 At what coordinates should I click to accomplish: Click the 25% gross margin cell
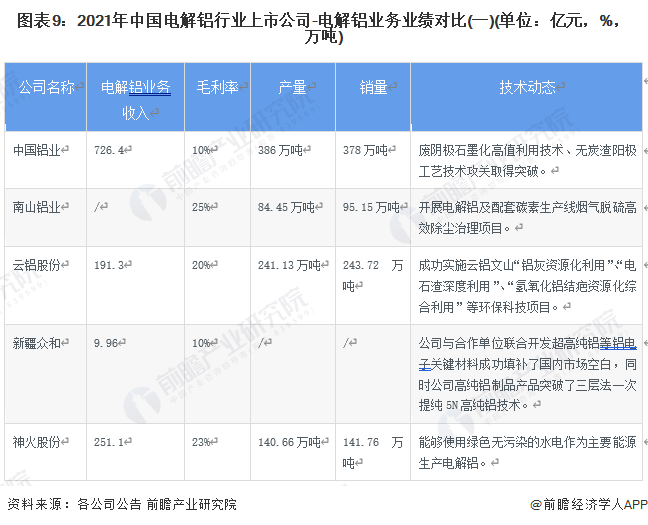click(202, 207)
